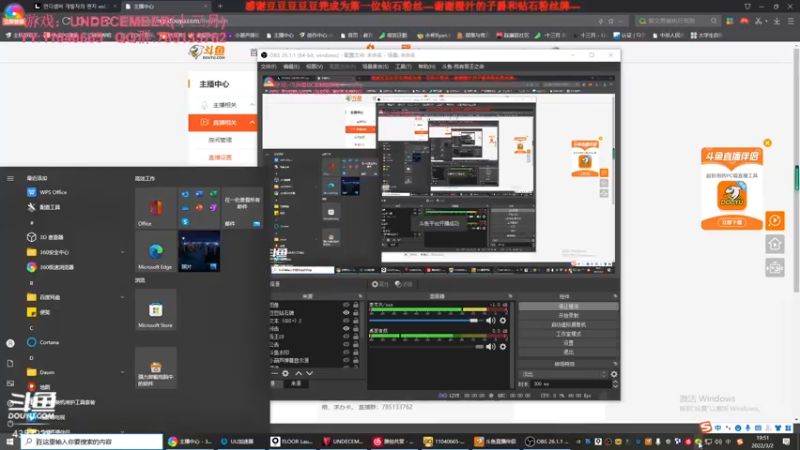The width and height of the screenshot is (800, 450).
Task: Click the robot icon on webpage right sidebar
Action: click(x=774, y=268)
